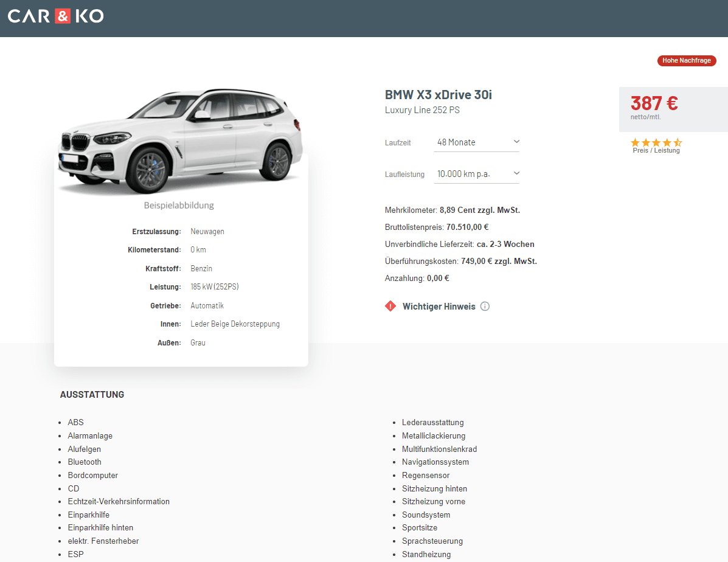The height and width of the screenshot is (562, 728).
Task: Click the Lederausstattung equipment item
Action: click(432, 422)
